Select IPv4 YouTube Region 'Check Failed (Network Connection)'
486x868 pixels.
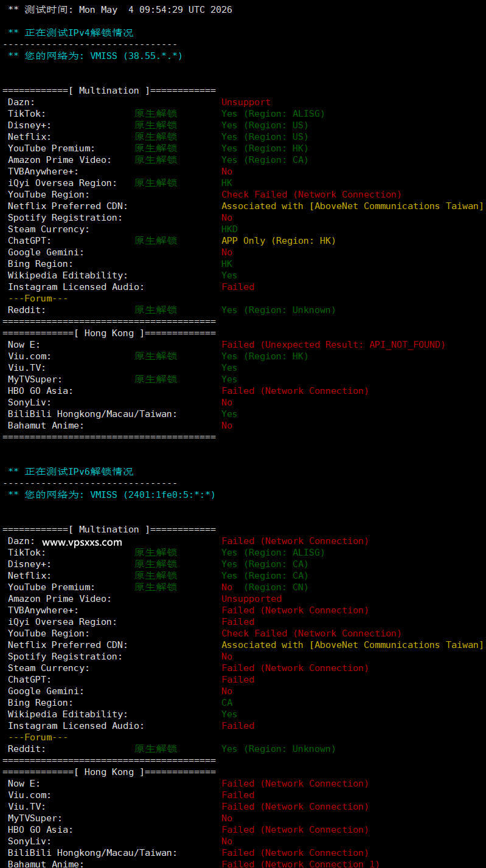point(311,195)
